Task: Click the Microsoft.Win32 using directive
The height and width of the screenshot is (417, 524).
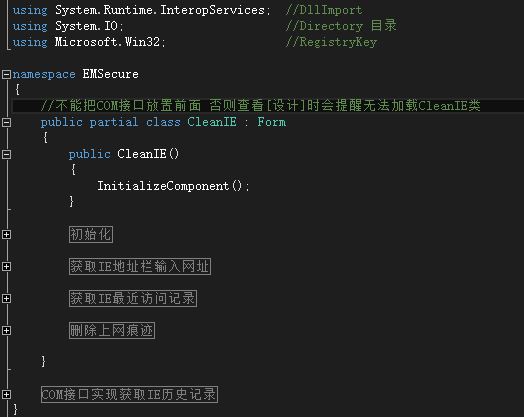Action: point(89,42)
